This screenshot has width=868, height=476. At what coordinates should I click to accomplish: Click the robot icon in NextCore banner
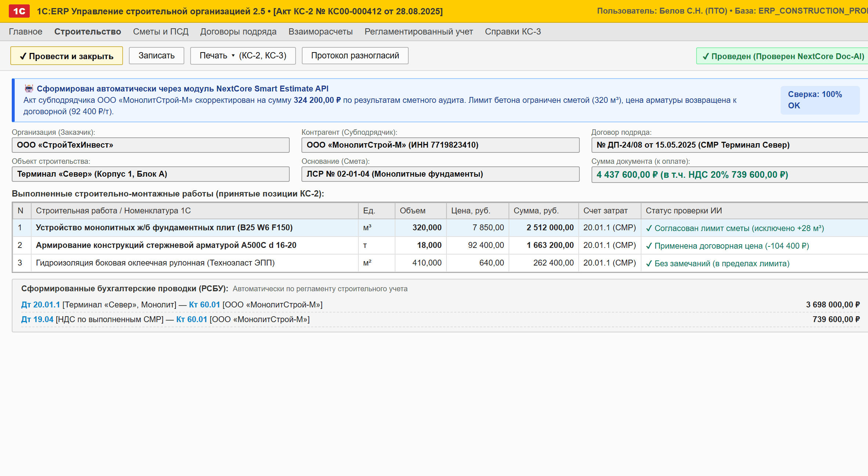click(x=29, y=89)
